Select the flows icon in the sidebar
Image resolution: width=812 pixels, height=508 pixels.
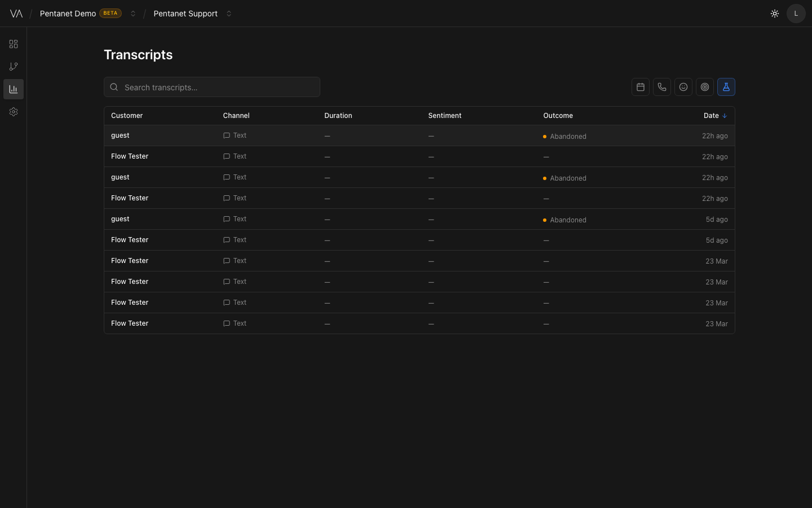point(13,66)
